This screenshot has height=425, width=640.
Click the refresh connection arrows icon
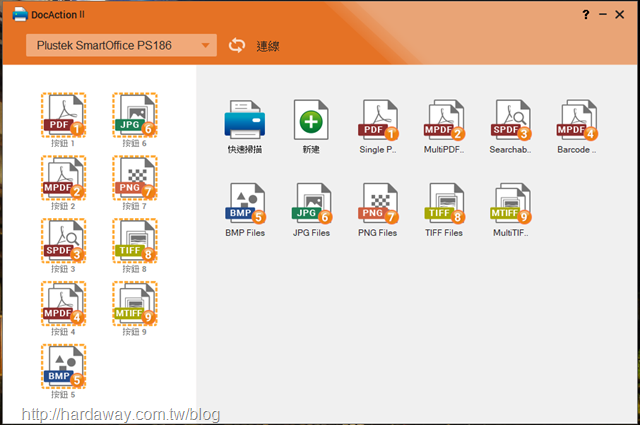(x=237, y=45)
